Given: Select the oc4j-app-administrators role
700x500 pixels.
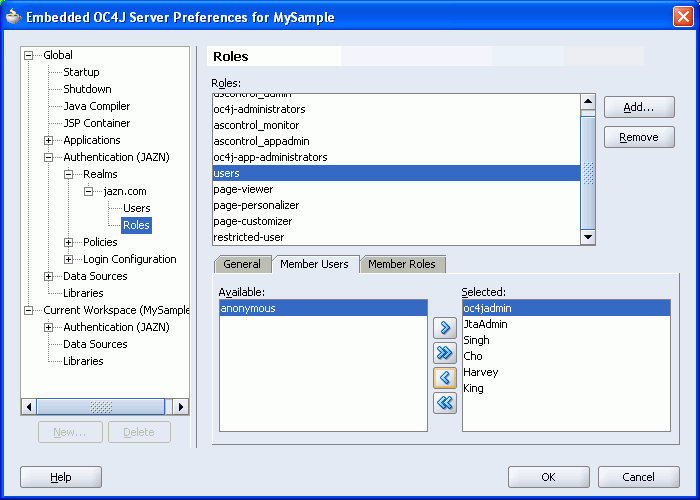Looking at the screenshot, I should tap(396, 158).
